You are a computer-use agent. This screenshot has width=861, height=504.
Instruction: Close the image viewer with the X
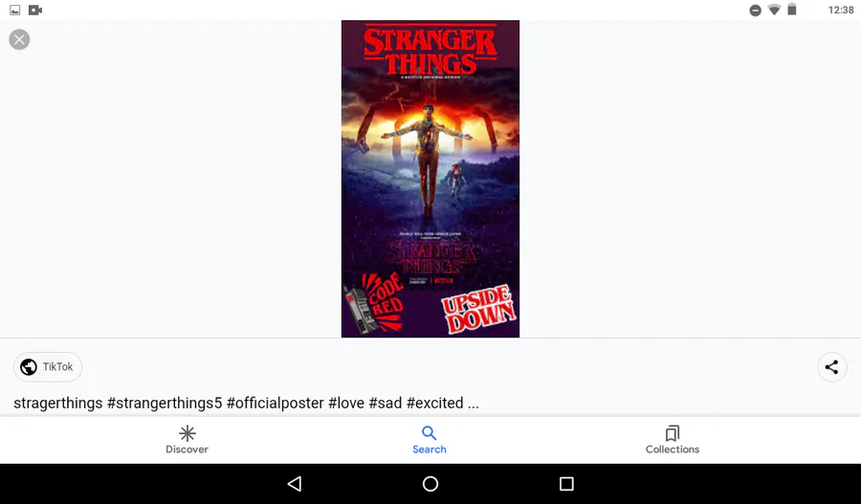pos(19,39)
